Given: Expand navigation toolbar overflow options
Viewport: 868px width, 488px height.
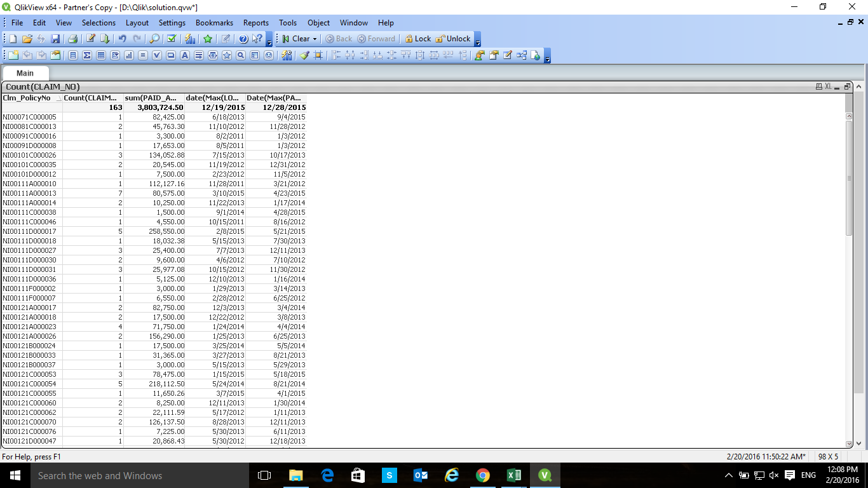Looking at the screenshot, I should [477, 39].
